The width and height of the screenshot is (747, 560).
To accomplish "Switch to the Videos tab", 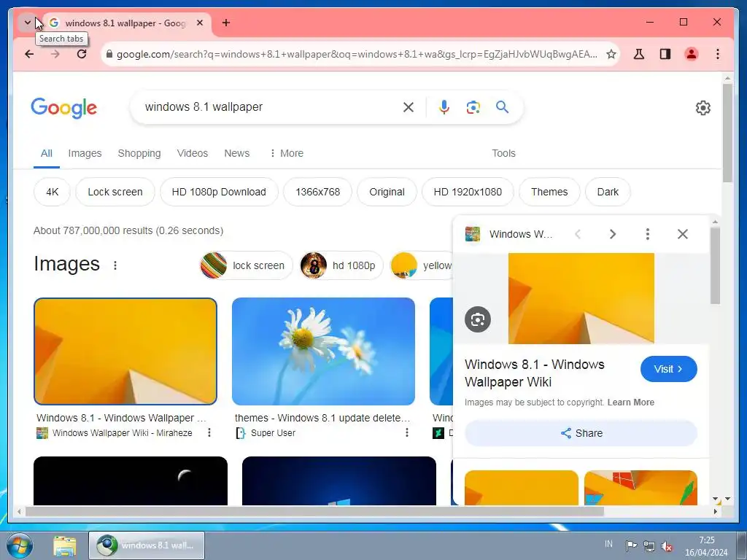I will [x=193, y=153].
